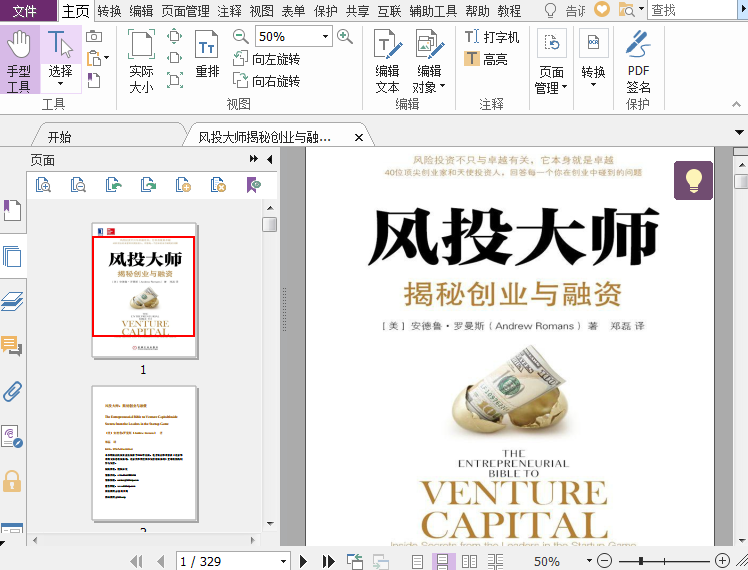Click the zoom slider handle
This screenshot has height=570, width=748.
pyautogui.click(x=641, y=561)
